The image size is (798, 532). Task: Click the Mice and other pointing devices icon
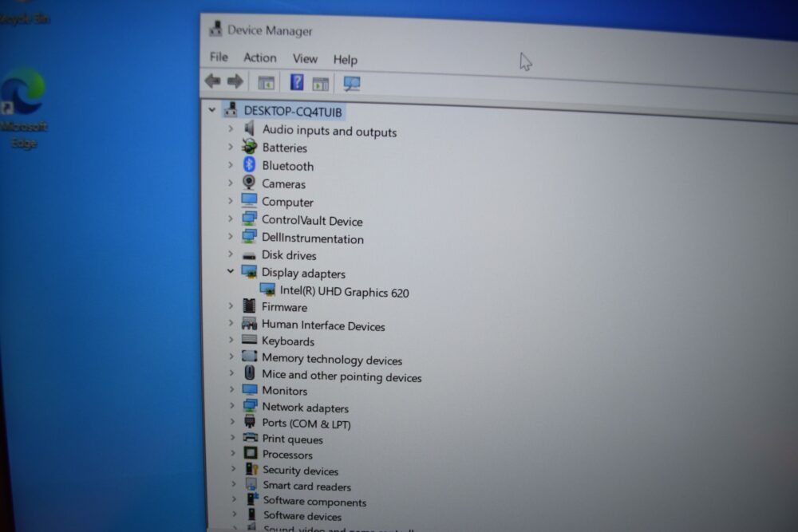(x=249, y=372)
